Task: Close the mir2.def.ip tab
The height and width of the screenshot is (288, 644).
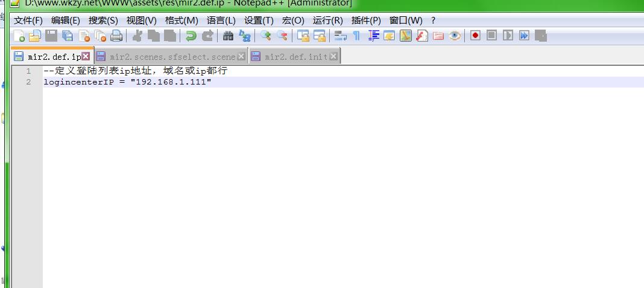Action: 86,56
